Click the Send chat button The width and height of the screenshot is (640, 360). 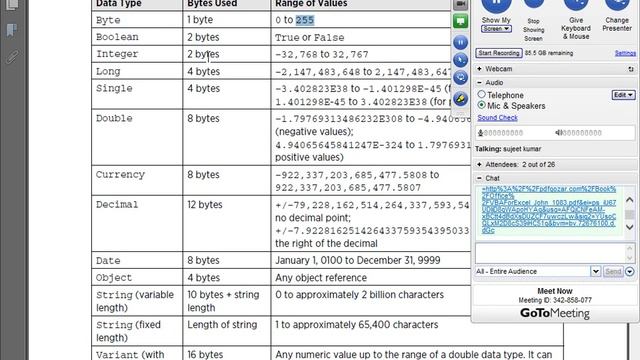coord(613,271)
